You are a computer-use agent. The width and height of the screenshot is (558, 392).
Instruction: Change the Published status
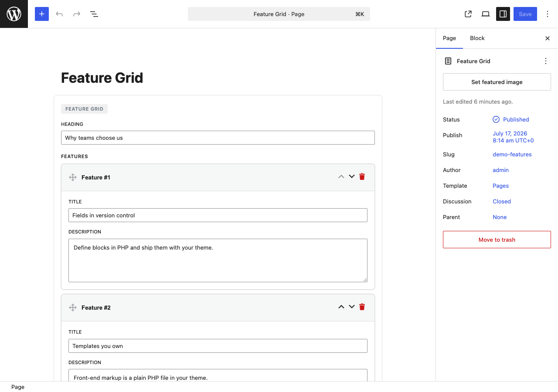click(511, 119)
